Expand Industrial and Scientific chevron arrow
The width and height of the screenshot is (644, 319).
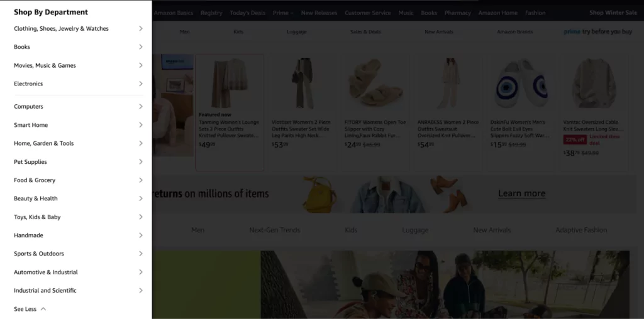coord(140,290)
